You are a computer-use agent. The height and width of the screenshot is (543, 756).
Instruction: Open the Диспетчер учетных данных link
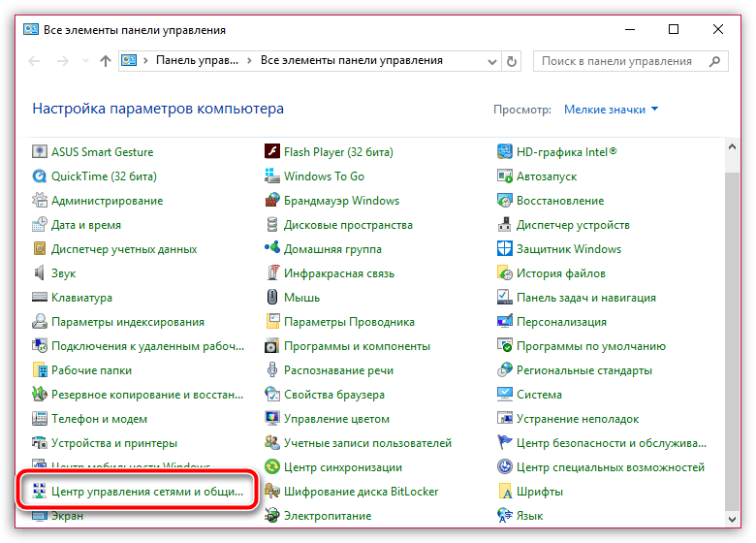pyautogui.click(x=124, y=249)
